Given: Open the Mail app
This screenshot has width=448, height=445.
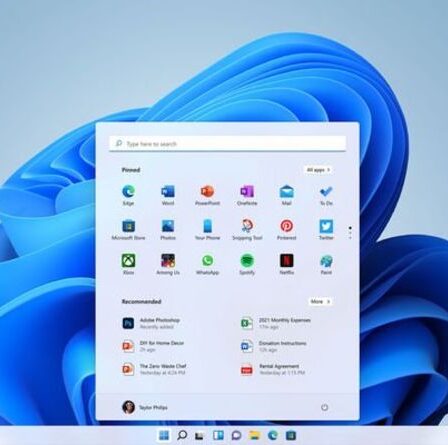Looking at the screenshot, I should coord(287,195).
